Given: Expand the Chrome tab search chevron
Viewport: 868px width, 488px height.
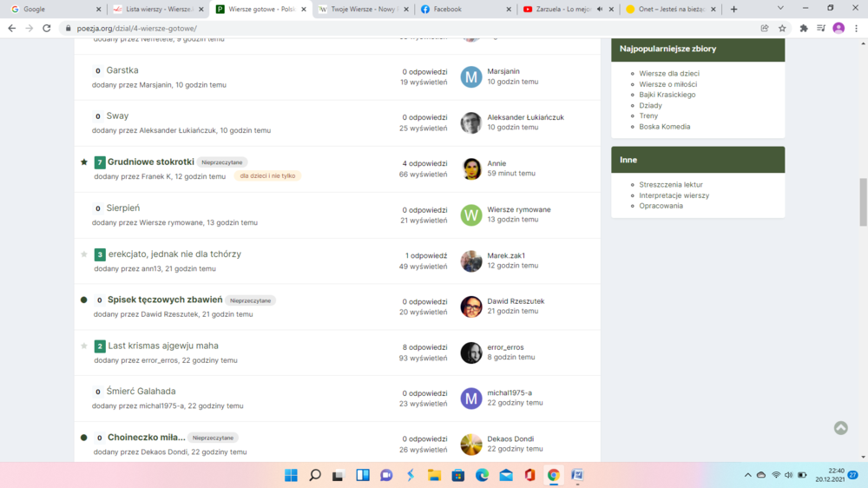Looking at the screenshot, I should [x=780, y=9].
